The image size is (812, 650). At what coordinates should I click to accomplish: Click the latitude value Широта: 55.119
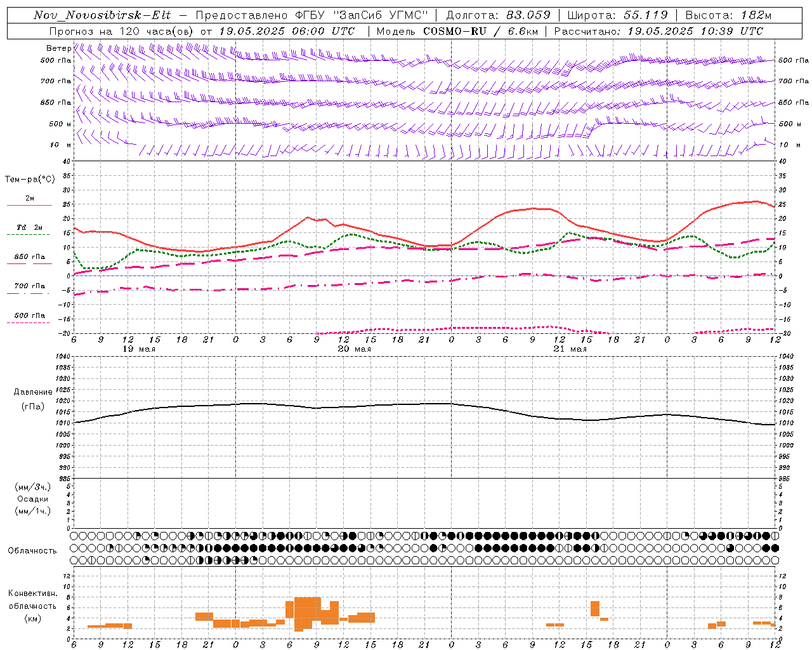[617, 15]
